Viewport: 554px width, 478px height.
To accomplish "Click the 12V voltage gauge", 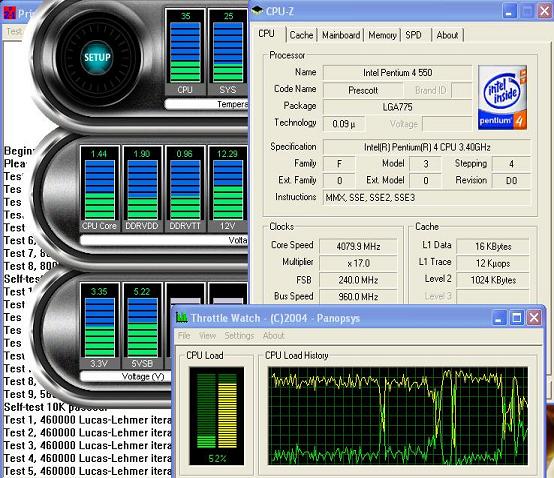I will 228,188.
